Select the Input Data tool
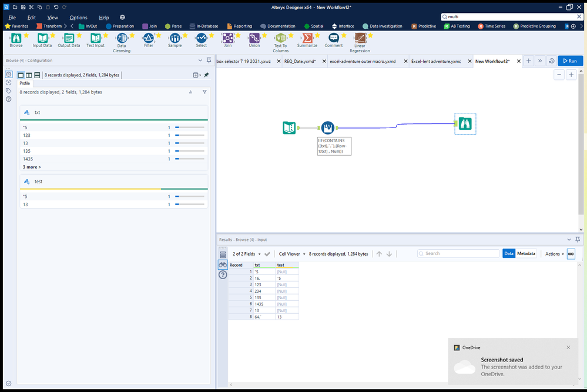The width and height of the screenshot is (587, 392). coord(42,40)
